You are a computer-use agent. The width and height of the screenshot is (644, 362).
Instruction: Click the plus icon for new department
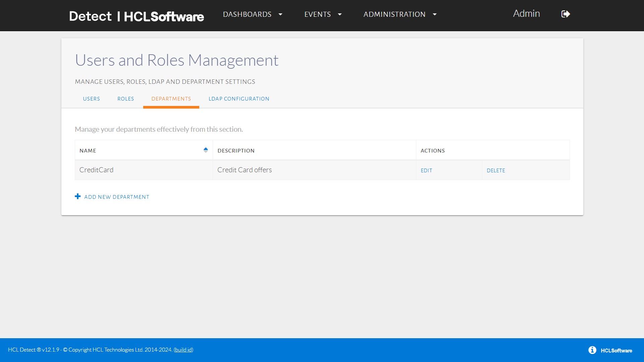(x=77, y=196)
